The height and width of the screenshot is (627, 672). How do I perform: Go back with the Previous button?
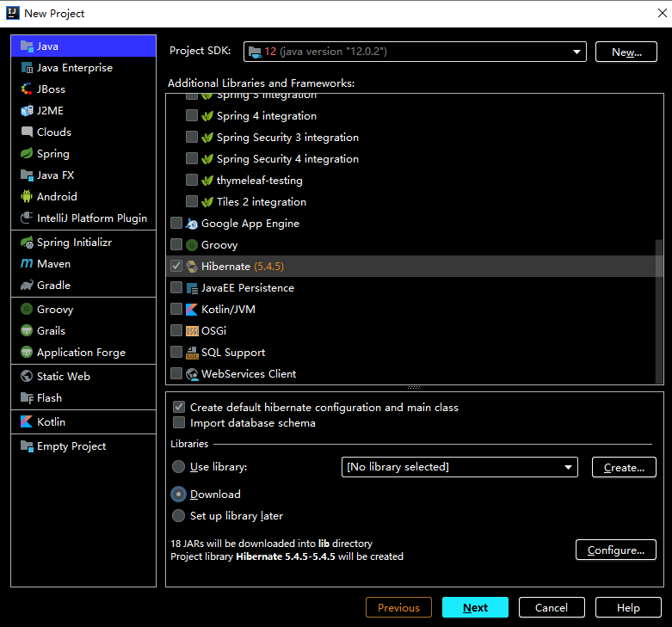pos(398,607)
